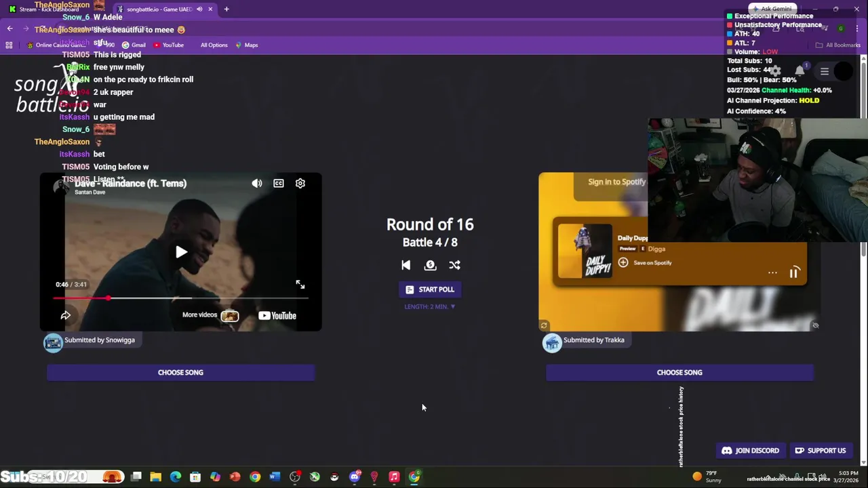868x488 pixels.
Task: Reload the Spotify embed refresh icon
Action: click(544, 326)
